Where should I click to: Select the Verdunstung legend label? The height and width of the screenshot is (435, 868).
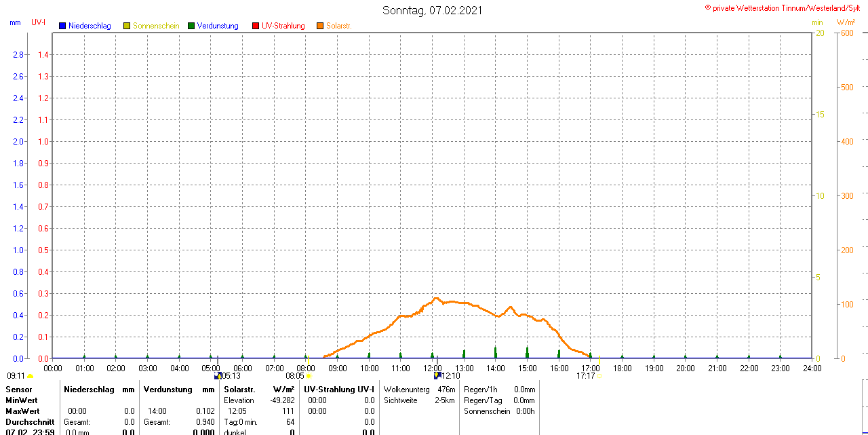coord(218,26)
